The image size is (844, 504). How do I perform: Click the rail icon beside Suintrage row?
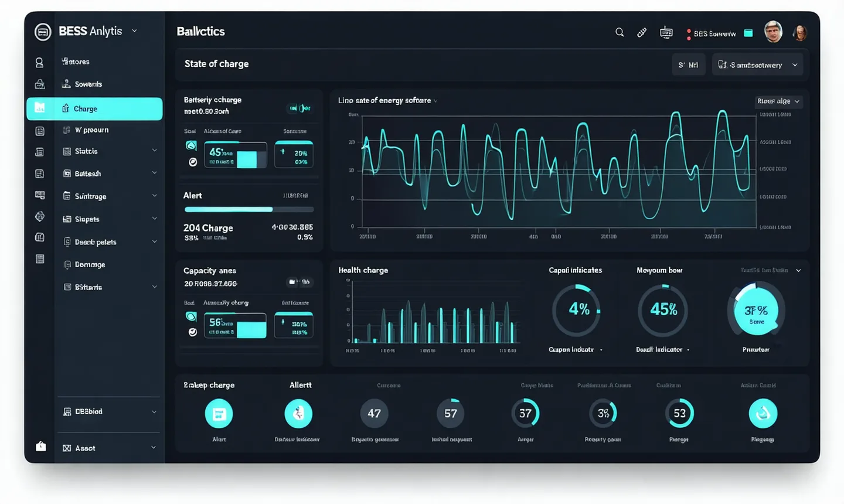40,195
